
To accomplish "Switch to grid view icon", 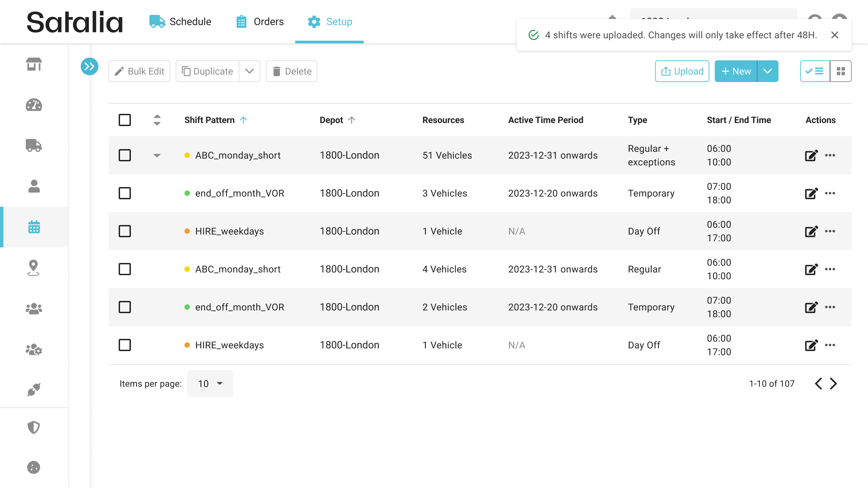I will (841, 71).
